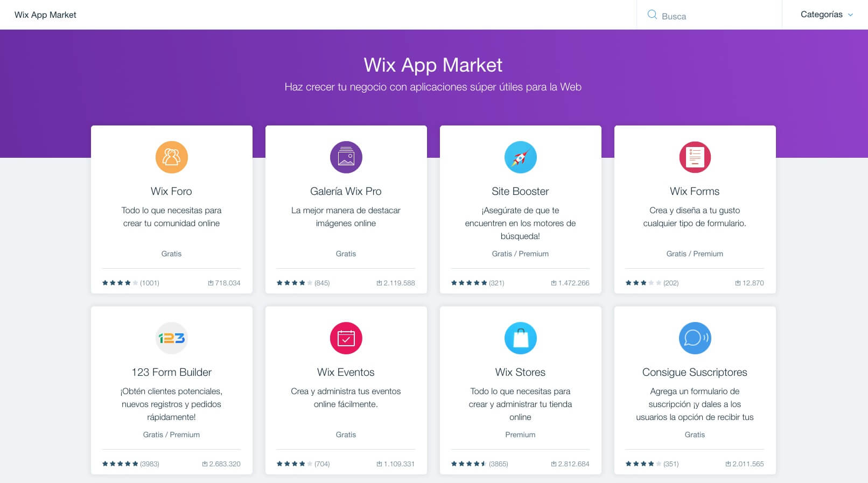868x483 pixels.
Task: Click the Wix Stores shopping bag icon
Action: click(520, 338)
